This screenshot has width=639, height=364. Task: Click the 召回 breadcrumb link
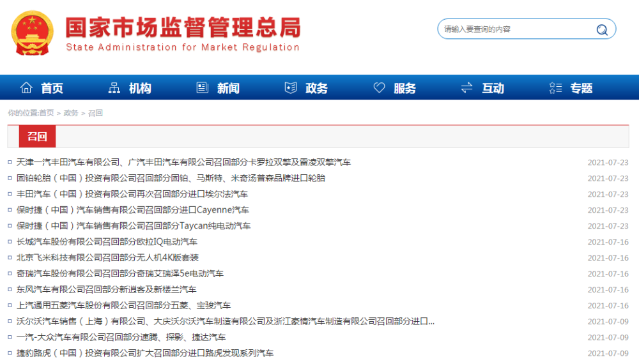(95, 113)
